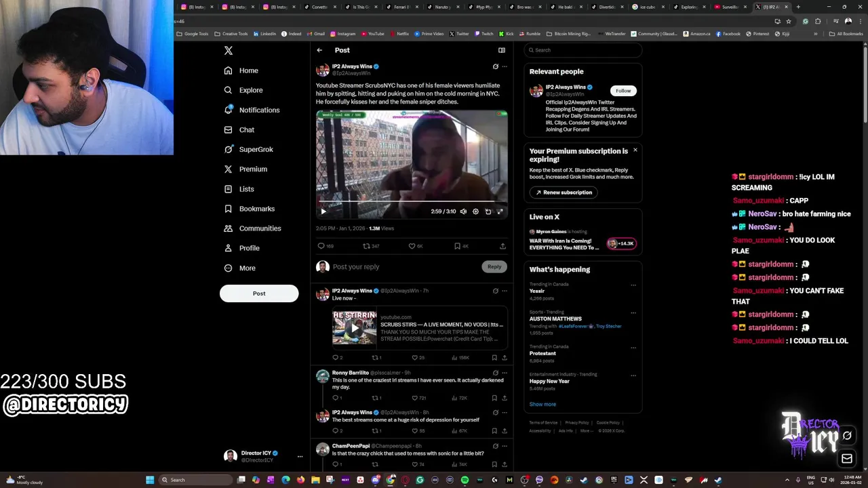Open Bookmarks in the sidebar
The height and width of the screenshot is (488, 868).
249,209
